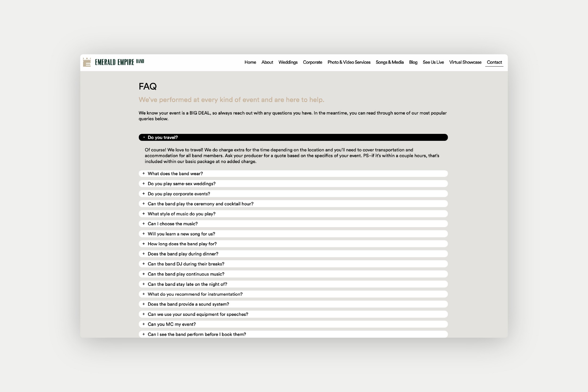
Task: Go to the Contact page
Action: [x=494, y=62]
